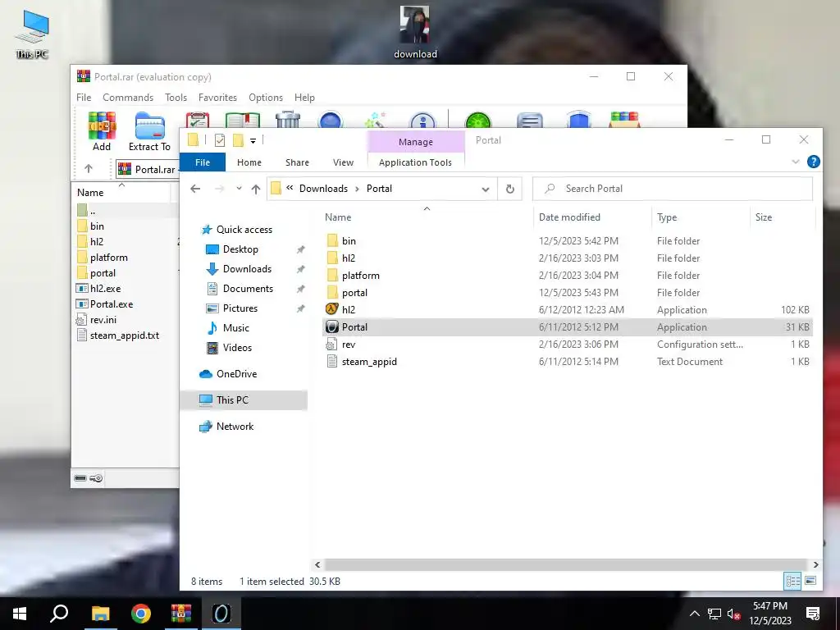This screenshot has width=840, height=630.
Task: Click the Wizard wand icon in WinRAR
Action: [376, 120]
